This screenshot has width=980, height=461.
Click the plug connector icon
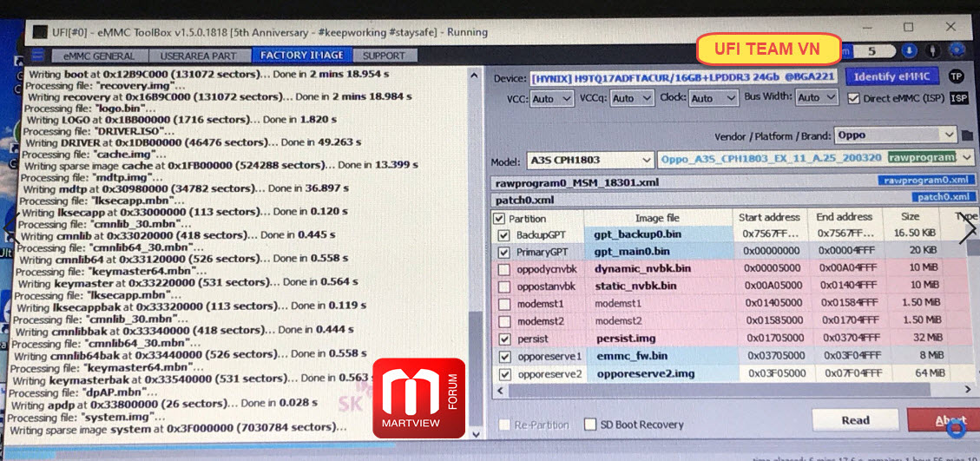pos(932,50)
